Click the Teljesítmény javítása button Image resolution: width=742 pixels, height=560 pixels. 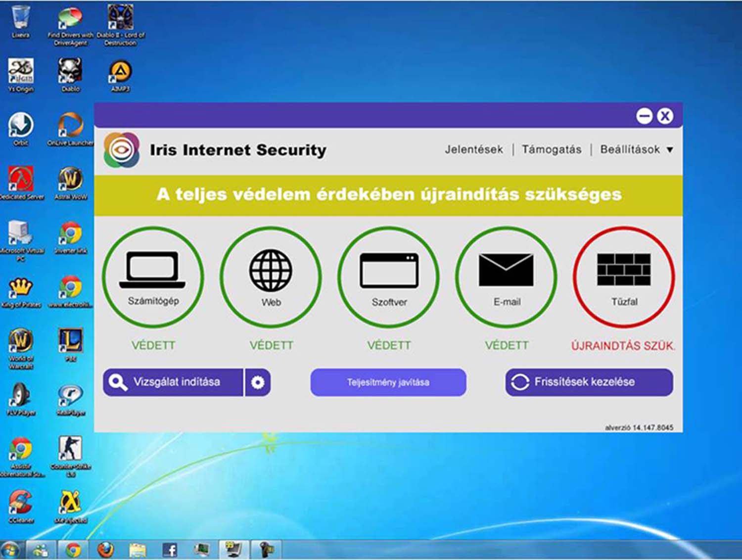pyautogui.click(x=388, y=382)
